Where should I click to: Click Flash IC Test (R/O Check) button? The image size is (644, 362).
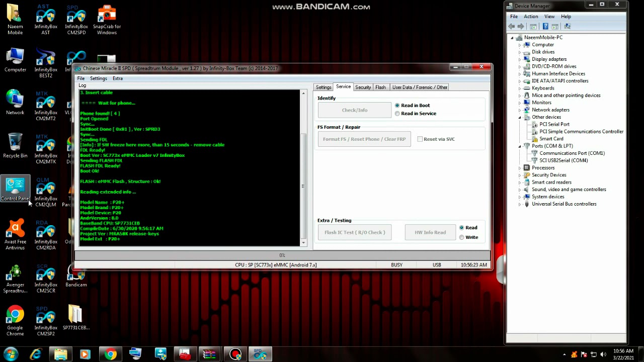pos(355,232)
